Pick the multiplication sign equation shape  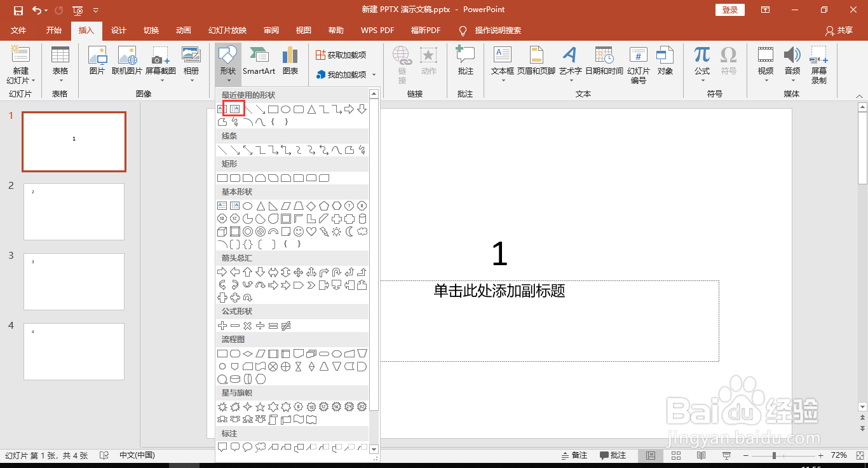[248, 326]
